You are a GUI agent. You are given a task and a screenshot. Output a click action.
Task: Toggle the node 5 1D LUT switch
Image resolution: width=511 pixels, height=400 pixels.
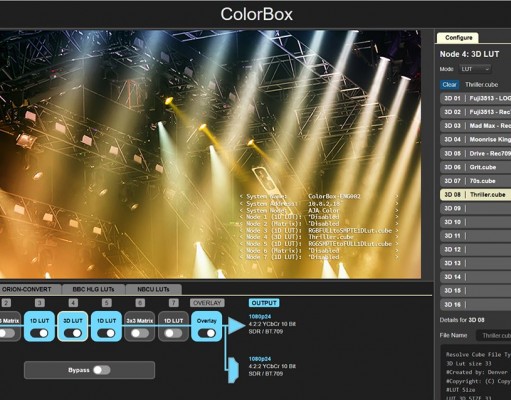tap(106, 333)
